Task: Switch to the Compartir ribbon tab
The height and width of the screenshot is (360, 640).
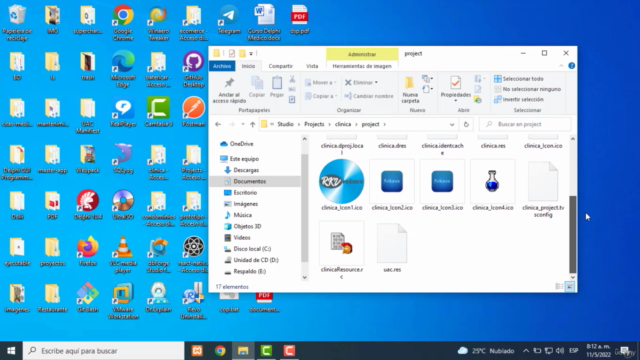Action: click(x=280, y=66)
